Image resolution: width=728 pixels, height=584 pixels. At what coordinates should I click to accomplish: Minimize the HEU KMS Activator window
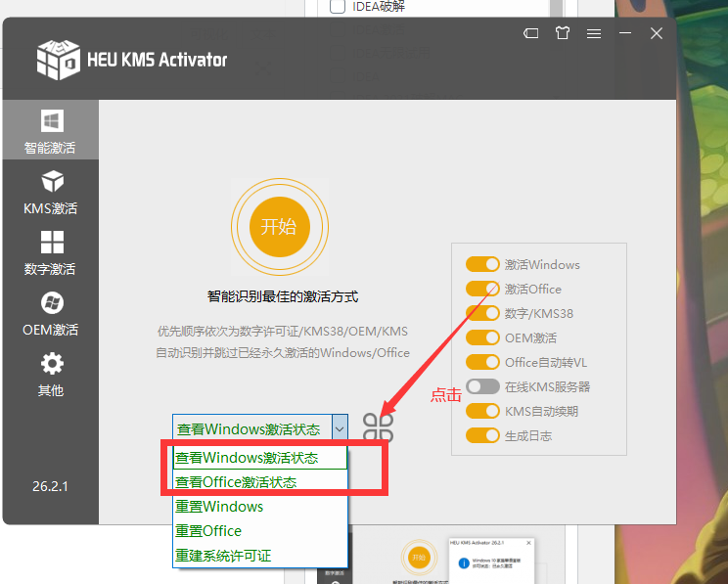625,33
